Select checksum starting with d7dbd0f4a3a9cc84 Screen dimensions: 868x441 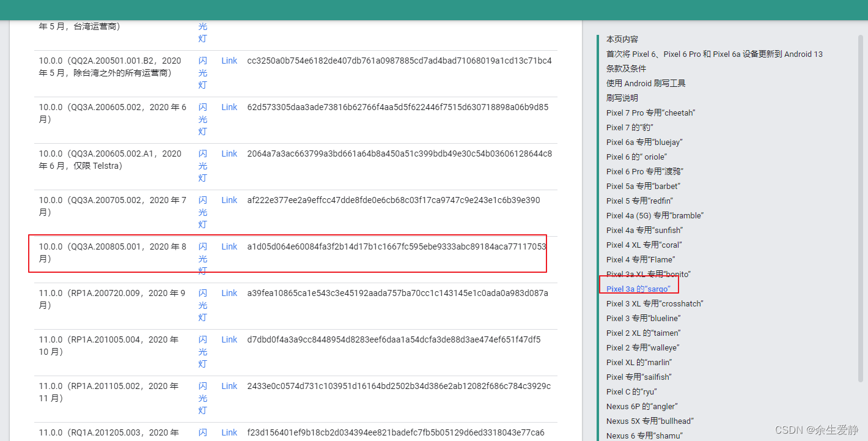point(394,339)
